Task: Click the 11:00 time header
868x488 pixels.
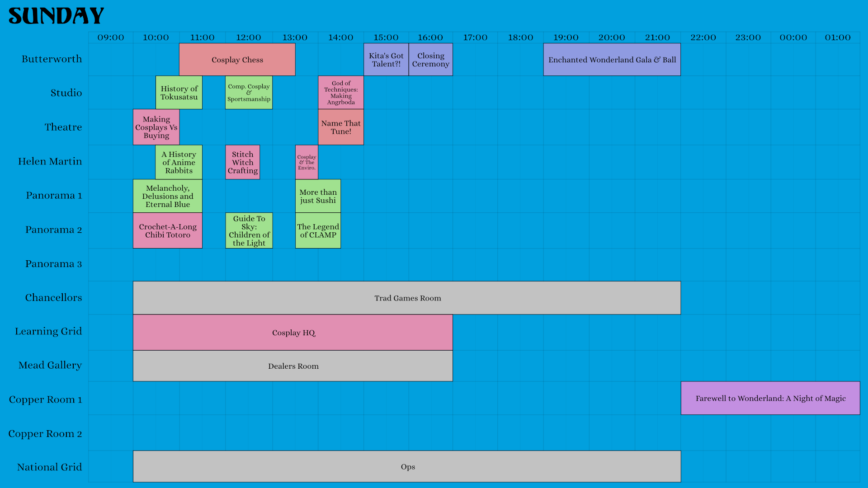Action: click(202, 38)
